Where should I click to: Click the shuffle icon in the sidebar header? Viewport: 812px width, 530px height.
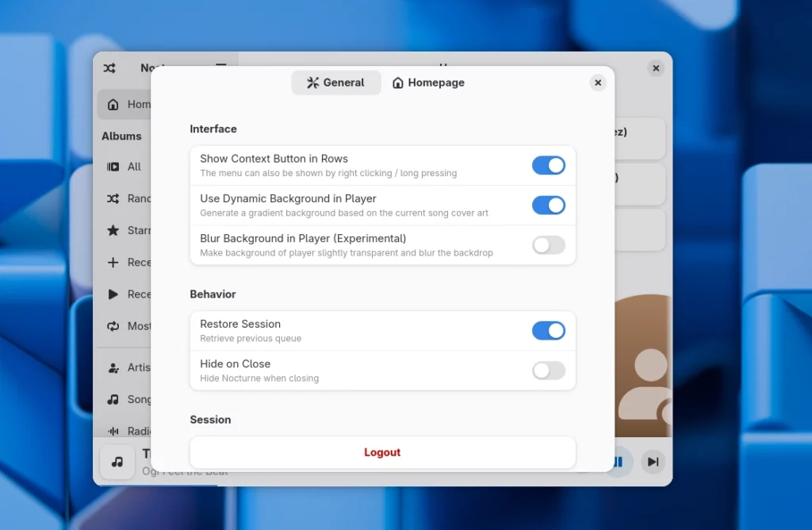click(109, 68)
